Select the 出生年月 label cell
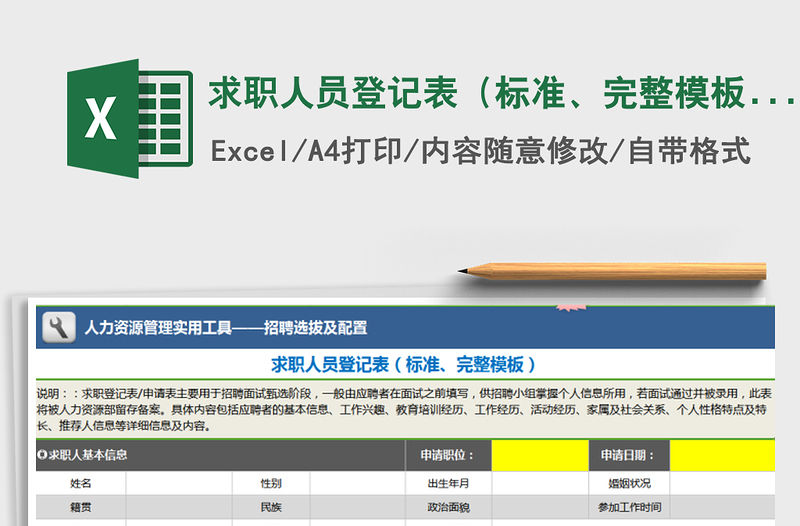This screenshot has width=800, height=526. (447, 483)
